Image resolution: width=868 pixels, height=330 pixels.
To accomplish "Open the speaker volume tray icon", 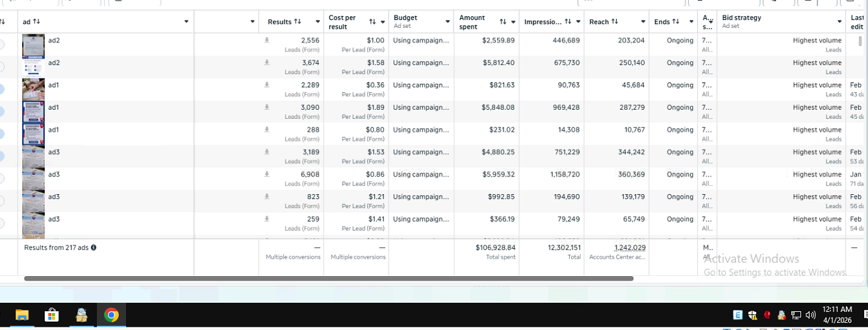I will click(x=810, y=315).
